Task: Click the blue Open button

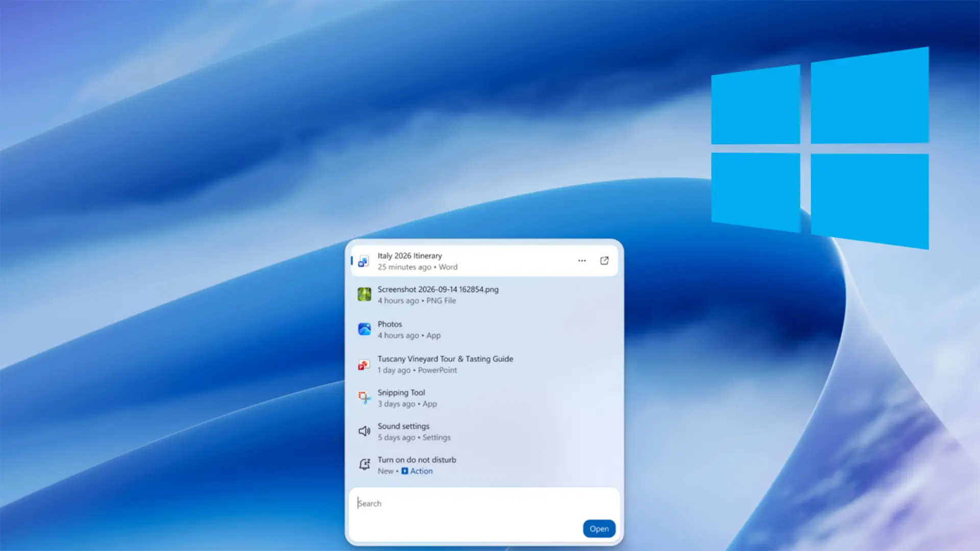Action: pos(599,529)
